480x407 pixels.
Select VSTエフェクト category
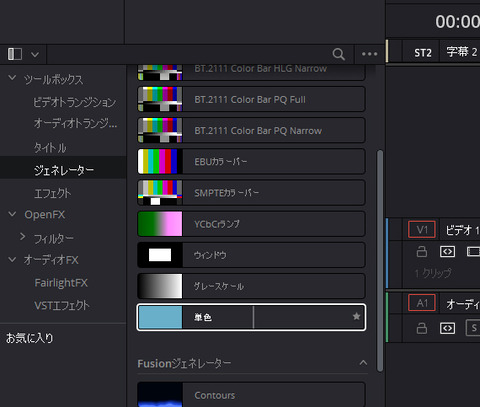(x=62, y=305)
